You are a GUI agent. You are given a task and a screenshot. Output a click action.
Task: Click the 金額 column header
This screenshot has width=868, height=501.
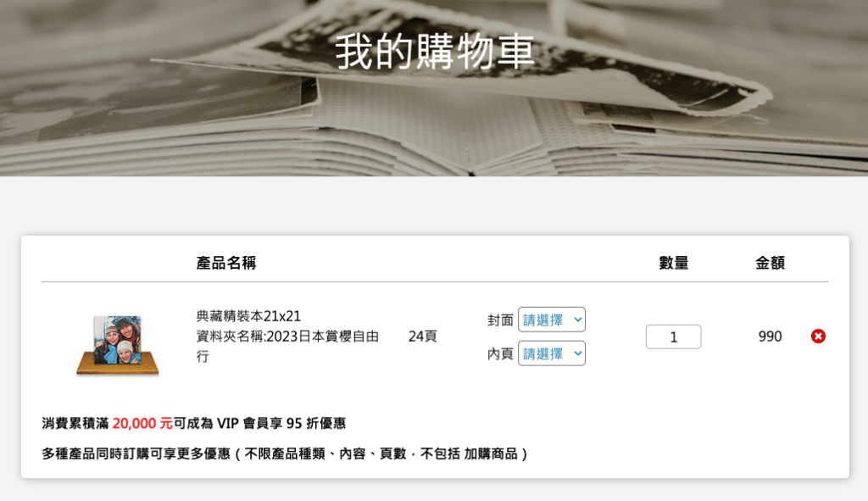tap(770, 263)
